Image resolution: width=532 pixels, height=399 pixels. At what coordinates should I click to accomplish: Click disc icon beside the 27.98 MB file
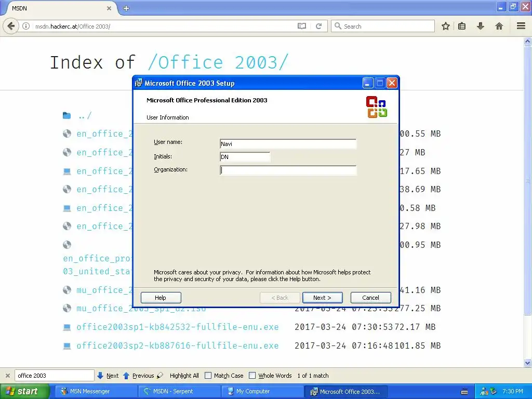click(67, 226)
